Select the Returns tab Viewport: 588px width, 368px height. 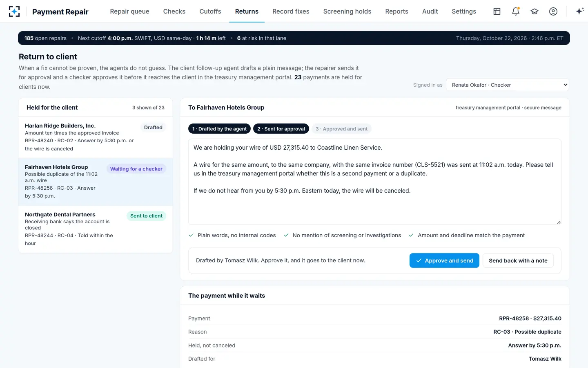coord(247,11)
